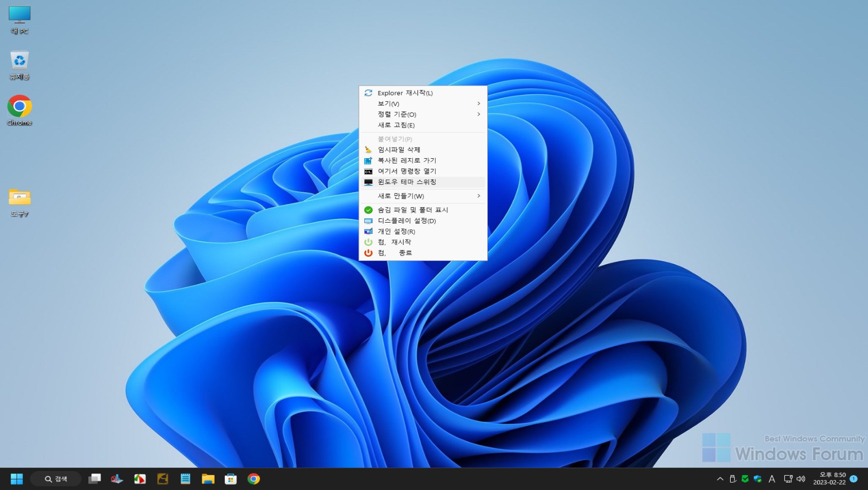Expand the 보기(V) submenu arrow
This screenshot has width=868, height=490.
[479, 103]
